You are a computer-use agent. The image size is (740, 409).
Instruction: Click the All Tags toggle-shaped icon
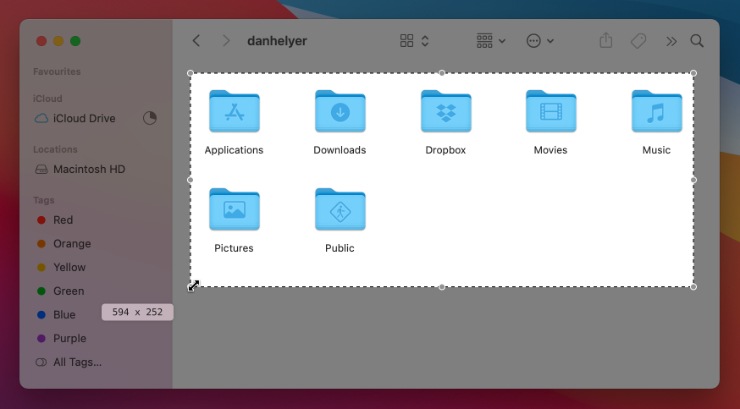(x=41, y=362)
